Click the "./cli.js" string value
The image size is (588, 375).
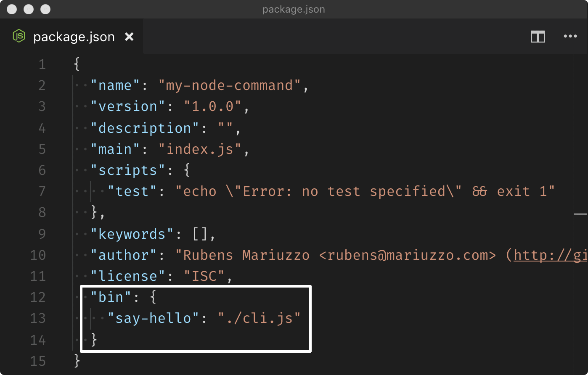[x=260, y=318]
